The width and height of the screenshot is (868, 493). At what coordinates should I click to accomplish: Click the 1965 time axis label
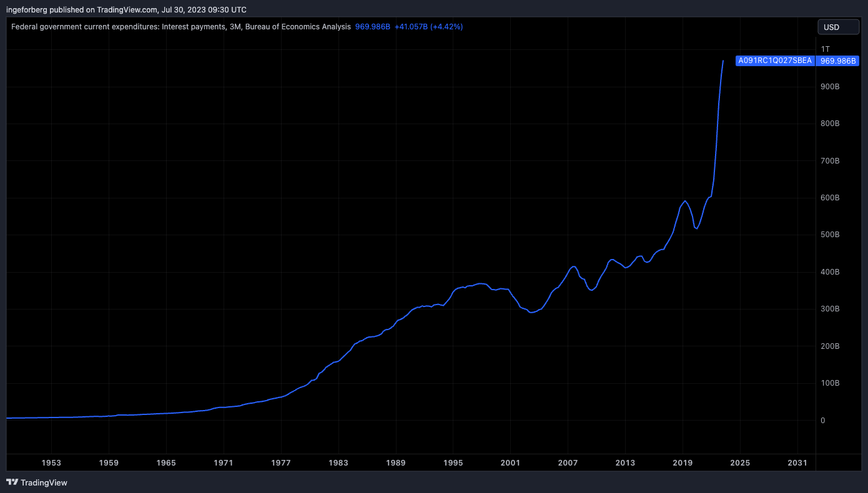166,463
